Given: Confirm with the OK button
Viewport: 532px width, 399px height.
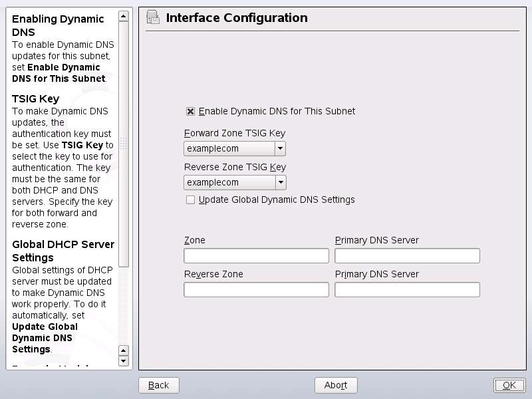Looking at the screenshot, I should click(509, 385).
